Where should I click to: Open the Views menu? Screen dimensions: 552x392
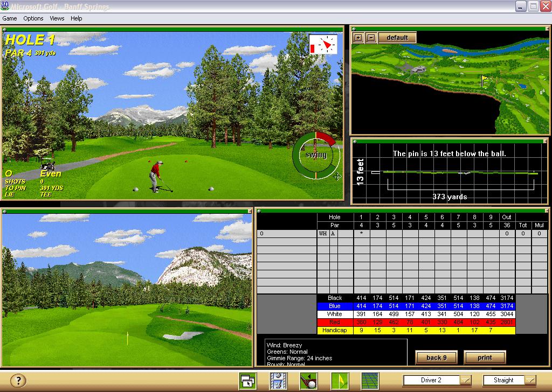pyautogui.click(x=57, y=18)
